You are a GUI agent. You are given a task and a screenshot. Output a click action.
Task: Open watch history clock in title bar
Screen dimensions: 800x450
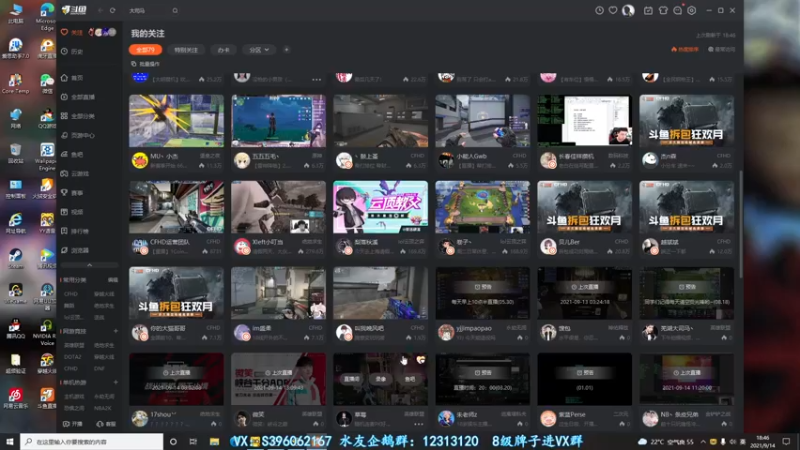pyautogui.click(x=599, y=10)
